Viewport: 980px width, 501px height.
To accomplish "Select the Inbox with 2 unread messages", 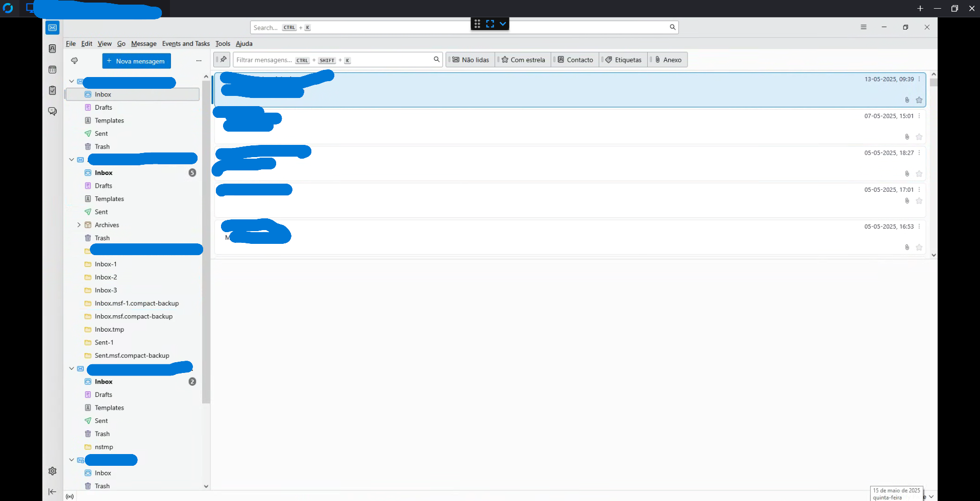I will [x=133, y=382].
